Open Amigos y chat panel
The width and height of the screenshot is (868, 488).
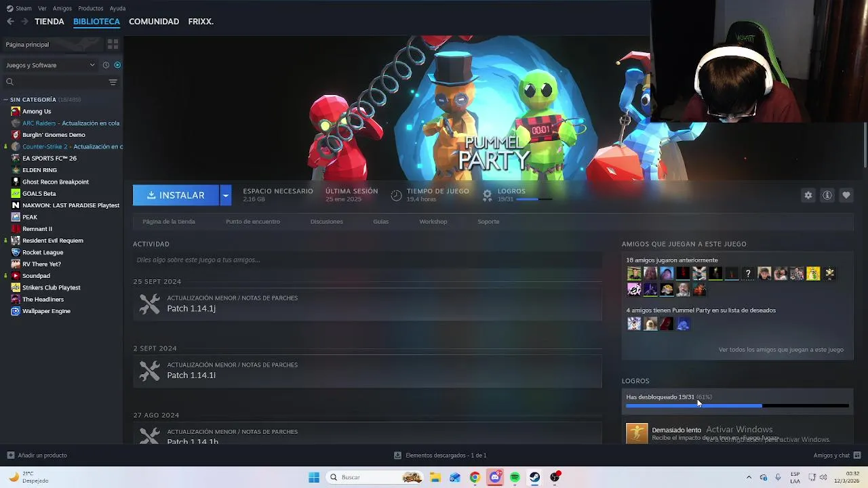point(837,455)
